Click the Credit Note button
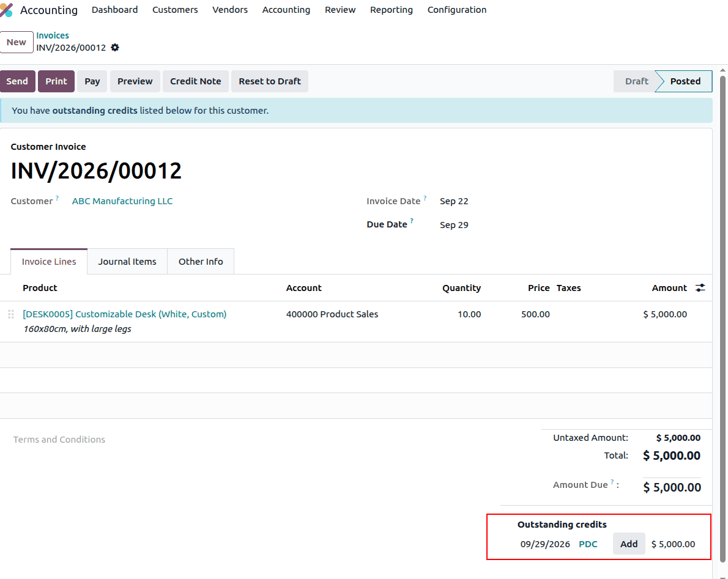The width and height of the screenshot is (728, 579). click(196, 81)
